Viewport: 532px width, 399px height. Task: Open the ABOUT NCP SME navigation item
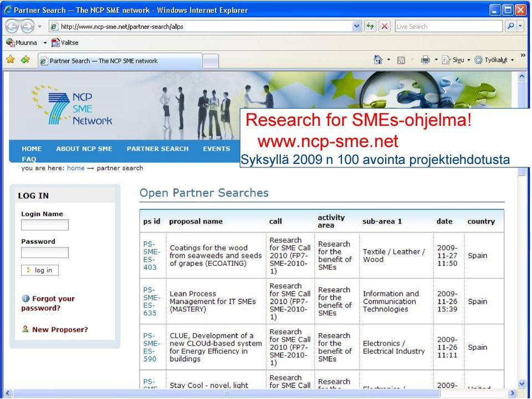(x=84, y=149)
